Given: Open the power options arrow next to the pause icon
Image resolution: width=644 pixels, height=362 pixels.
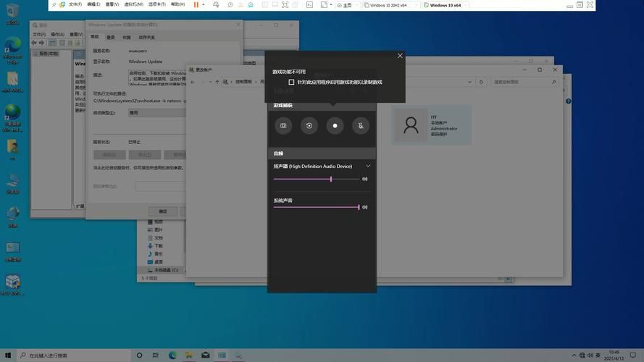Looking at the screenshot, I should tap(204, 5).
